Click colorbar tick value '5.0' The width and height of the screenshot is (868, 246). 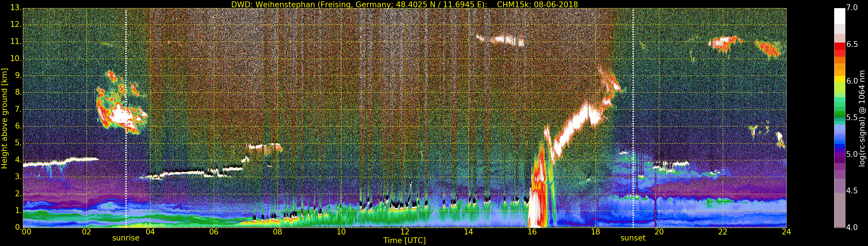pos(852,154)
